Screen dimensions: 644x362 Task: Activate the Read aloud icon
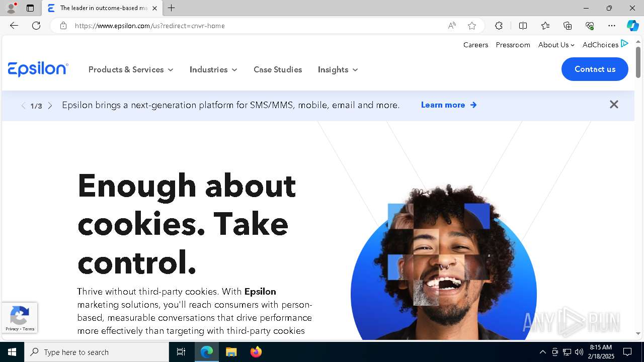(x=452, y=26)
